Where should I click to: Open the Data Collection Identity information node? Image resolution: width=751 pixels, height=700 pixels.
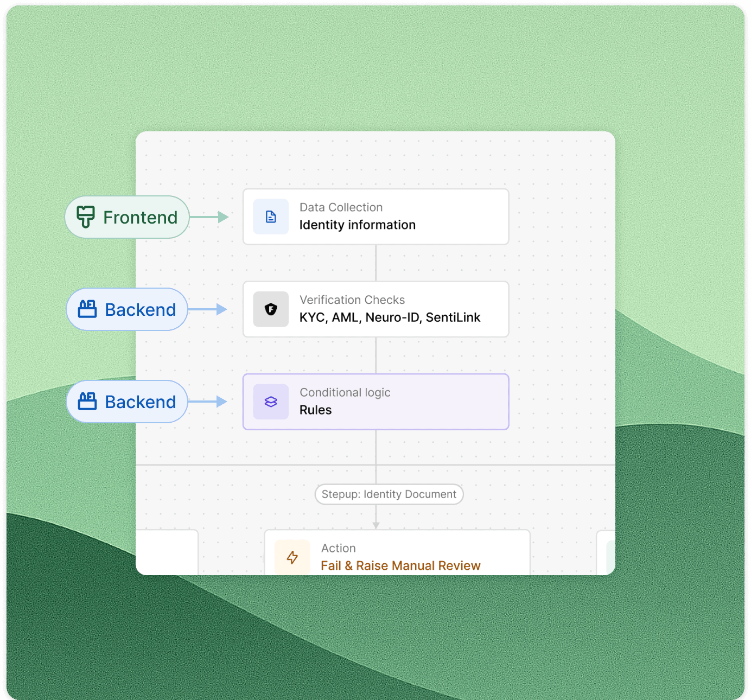(x=375, y=217)
